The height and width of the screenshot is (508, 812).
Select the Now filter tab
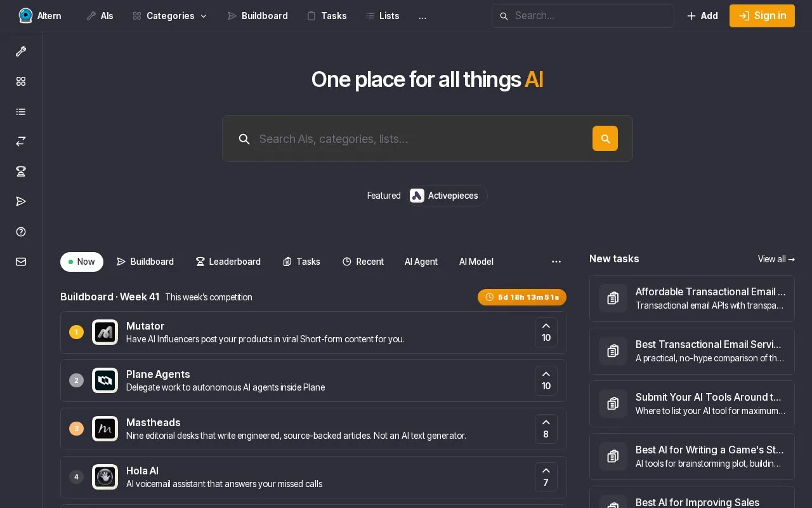[82, 262]
